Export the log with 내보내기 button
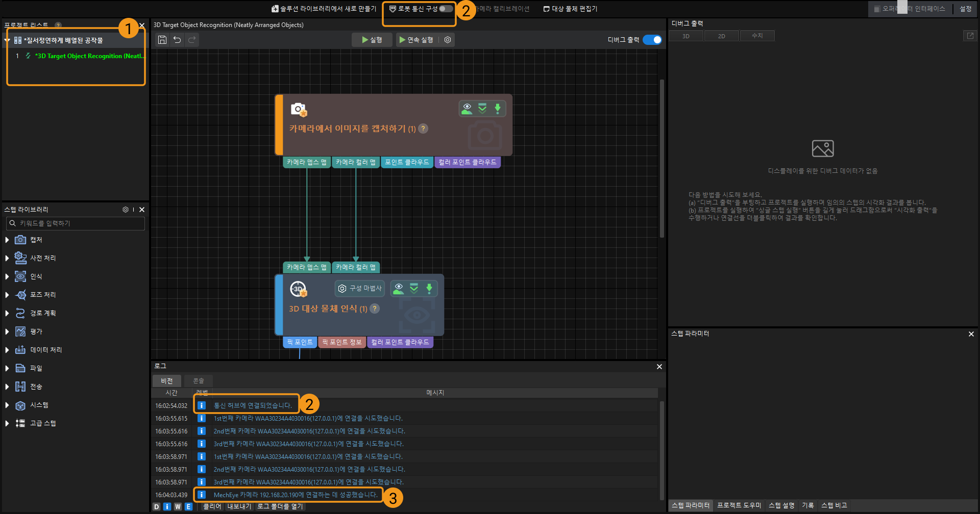The width and height of the screenshot is (980, 514). coord(239,506)
